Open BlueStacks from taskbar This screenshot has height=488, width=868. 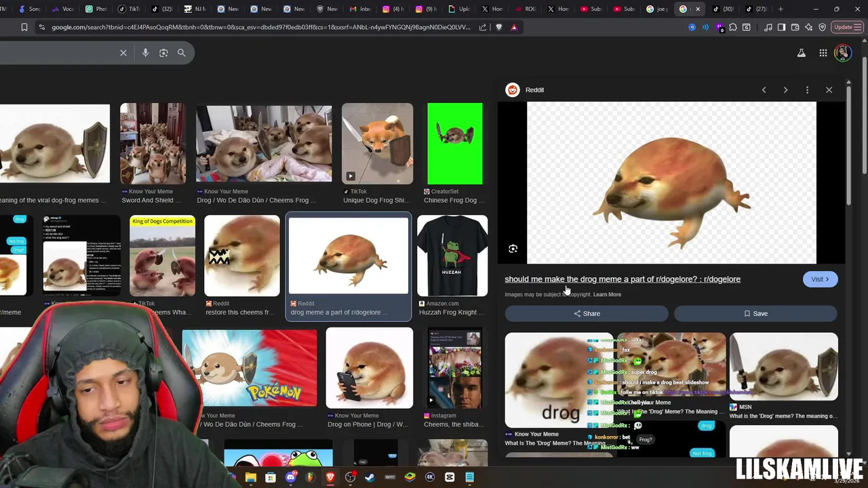coord(410,477)
